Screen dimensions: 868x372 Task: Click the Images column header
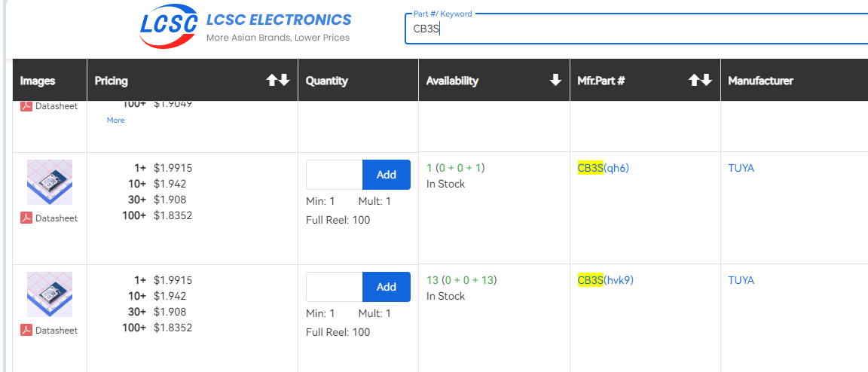point(38,81)
